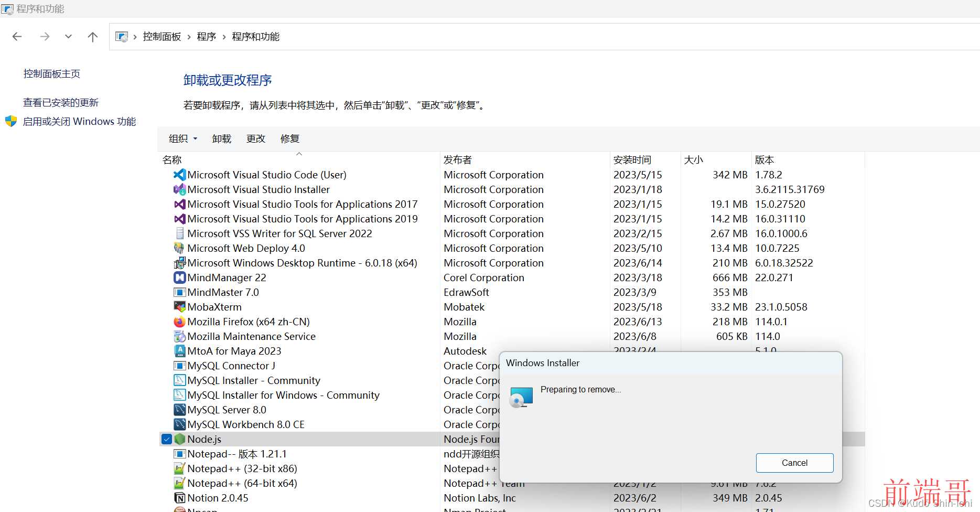The width and height of the screenshot is (980, 512).
Task: Click the Notion 2.0.45 icon
Action: click(179, 498)
